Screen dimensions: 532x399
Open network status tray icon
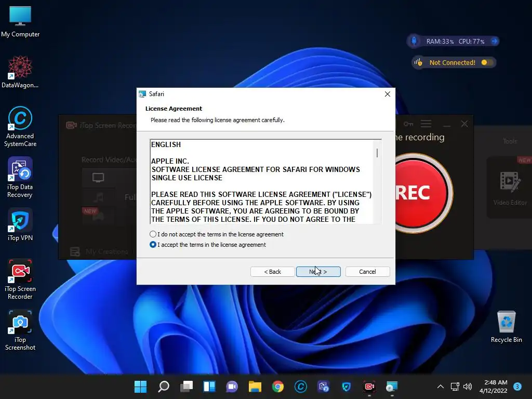tap(455, 387)
